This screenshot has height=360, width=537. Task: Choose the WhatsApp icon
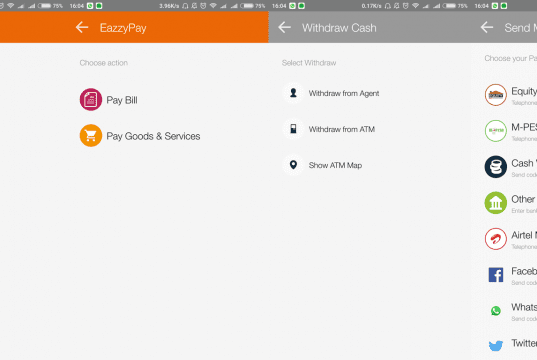pyautogui.click(x=496, y=311)
